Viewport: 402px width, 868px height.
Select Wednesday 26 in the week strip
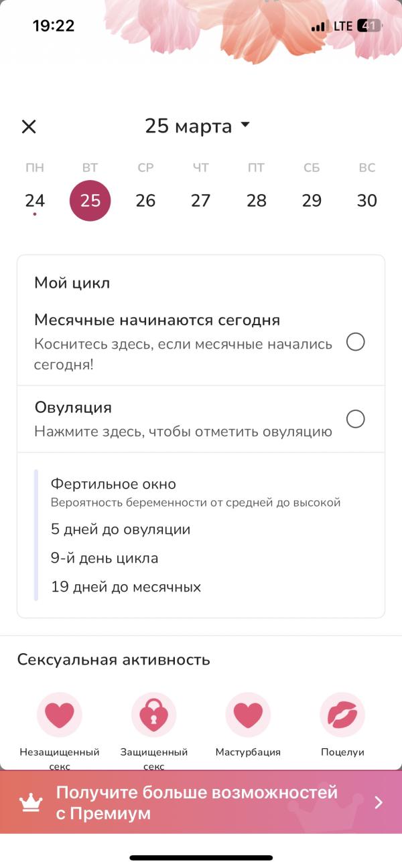point(145,200)
